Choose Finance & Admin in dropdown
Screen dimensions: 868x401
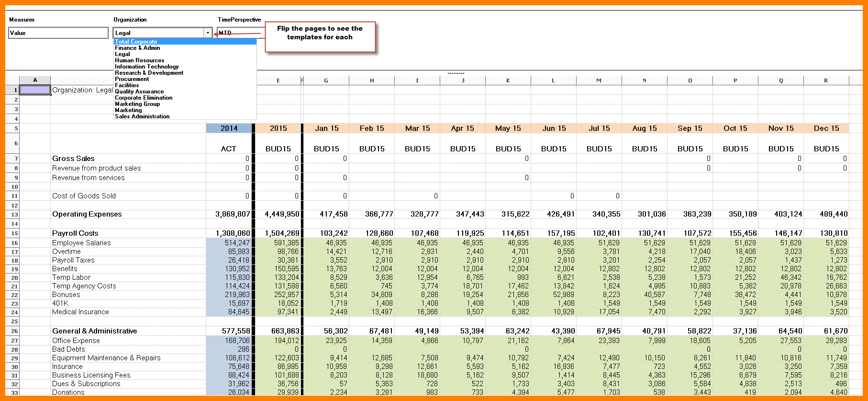coord(137,48)
